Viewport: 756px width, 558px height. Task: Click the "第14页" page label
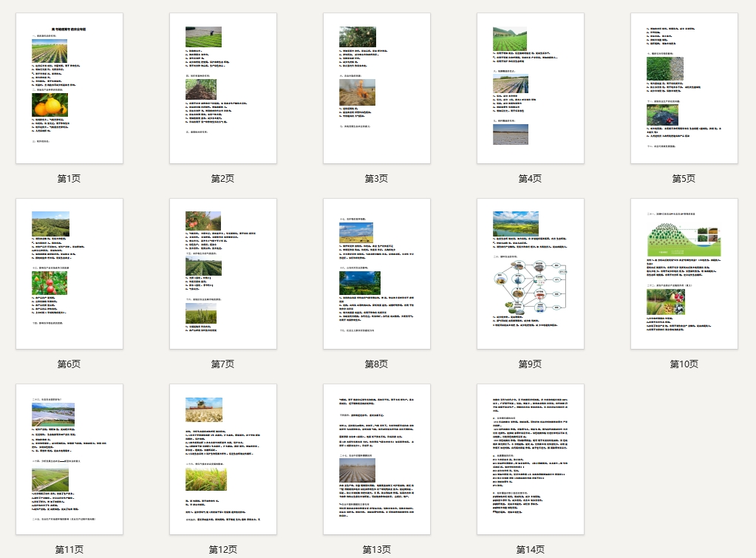(x=530, y=550)
